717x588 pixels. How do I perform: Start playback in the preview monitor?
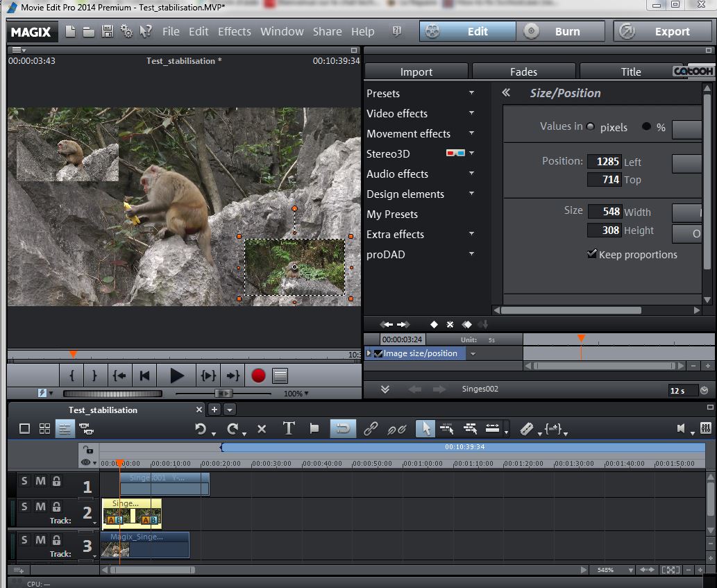[176, 376]
